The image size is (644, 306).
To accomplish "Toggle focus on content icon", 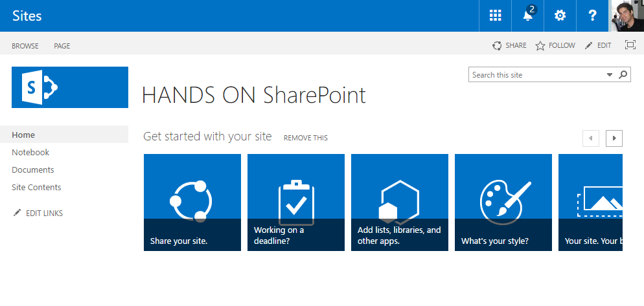I will [630, 45].
